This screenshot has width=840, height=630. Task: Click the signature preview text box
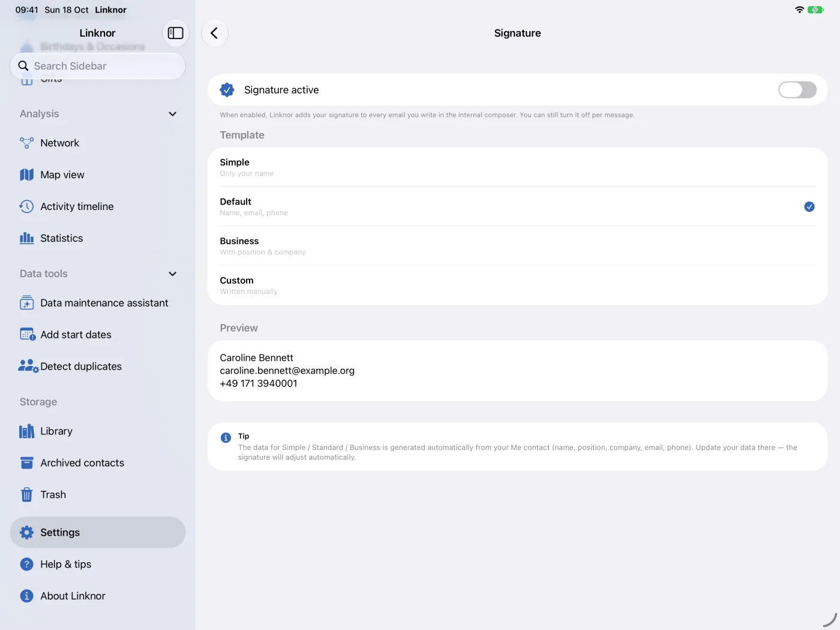click(x=517, y=371)
